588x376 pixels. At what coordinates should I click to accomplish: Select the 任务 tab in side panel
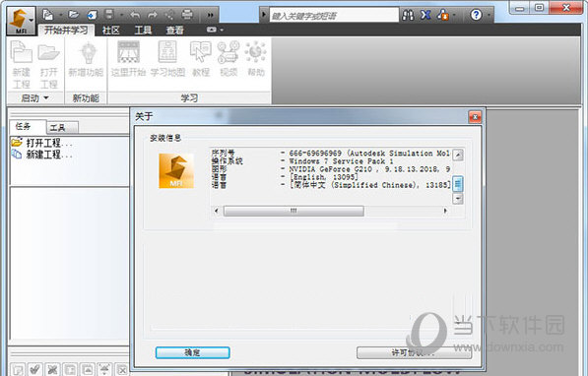pos(28,127)
